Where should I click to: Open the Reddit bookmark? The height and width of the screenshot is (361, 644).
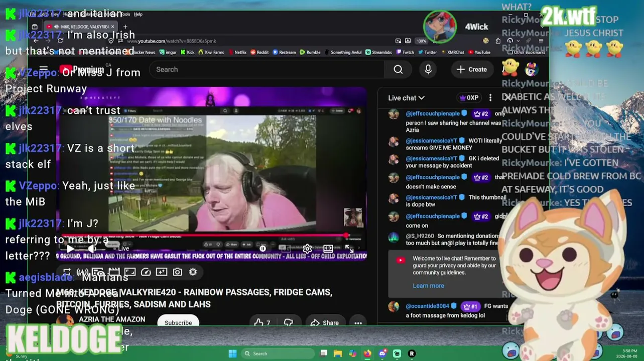260,52
